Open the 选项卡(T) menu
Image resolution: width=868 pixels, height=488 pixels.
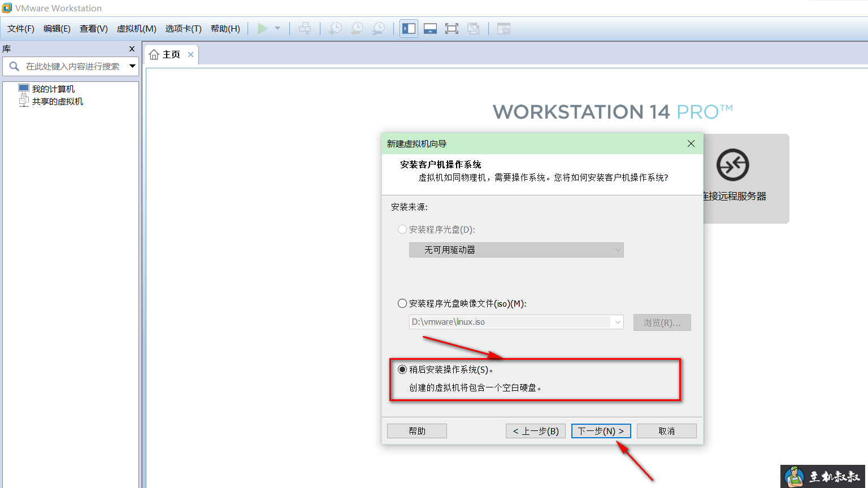tap(184, 28)
